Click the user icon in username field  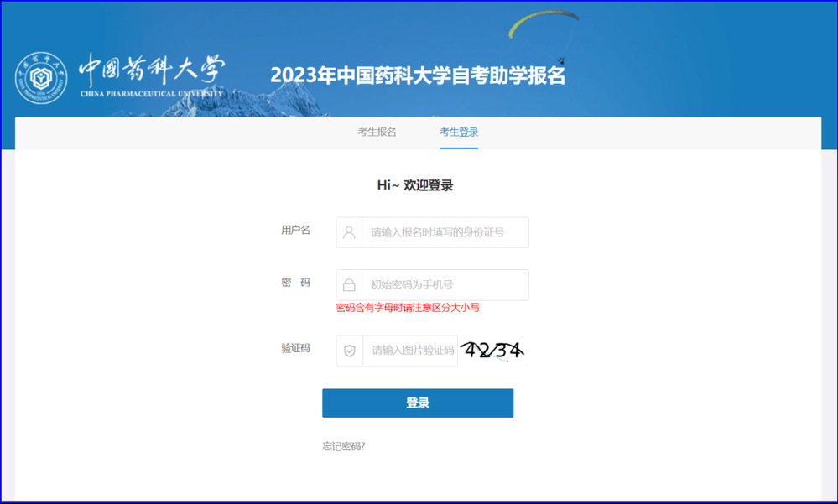tap(349, 232)
